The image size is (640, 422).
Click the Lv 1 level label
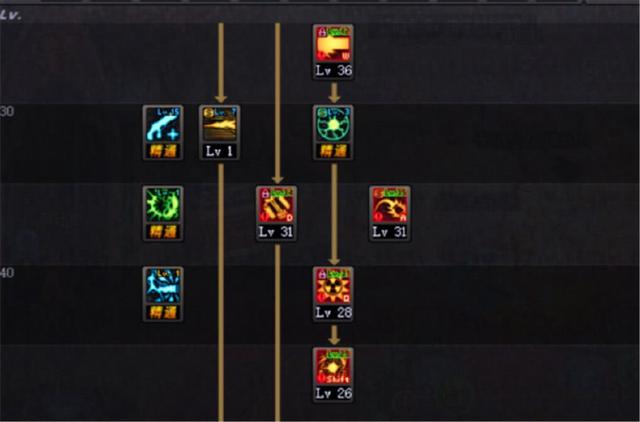(x=220, y=151)
